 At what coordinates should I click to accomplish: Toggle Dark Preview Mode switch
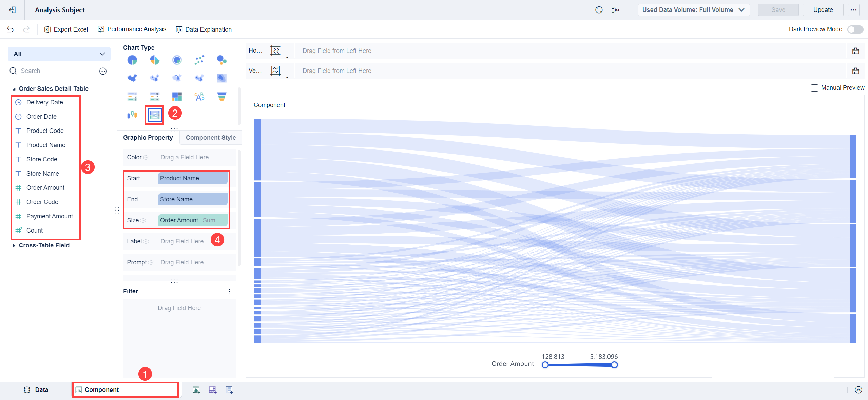point(855,29)
